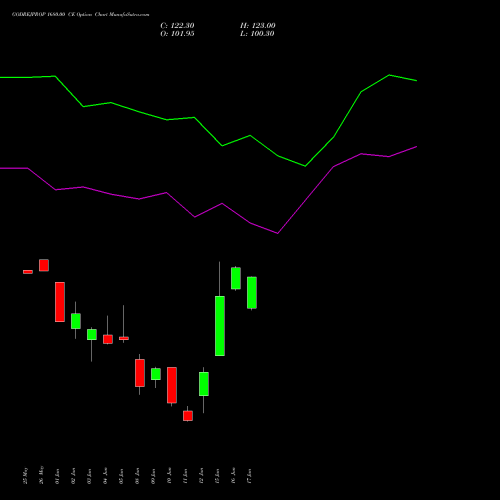Image resolution: width=500 pixels, height=500 pixels.
Task: Select the 04 Jun date label
Action: tap(106, 476)
